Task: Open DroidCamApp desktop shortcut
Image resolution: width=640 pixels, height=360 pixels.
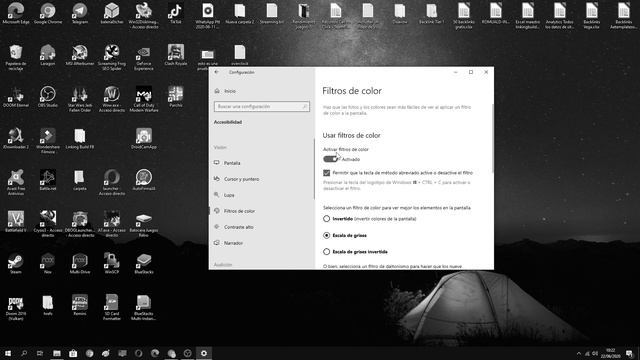Action: pyautogui.click(x=144, y=138)
